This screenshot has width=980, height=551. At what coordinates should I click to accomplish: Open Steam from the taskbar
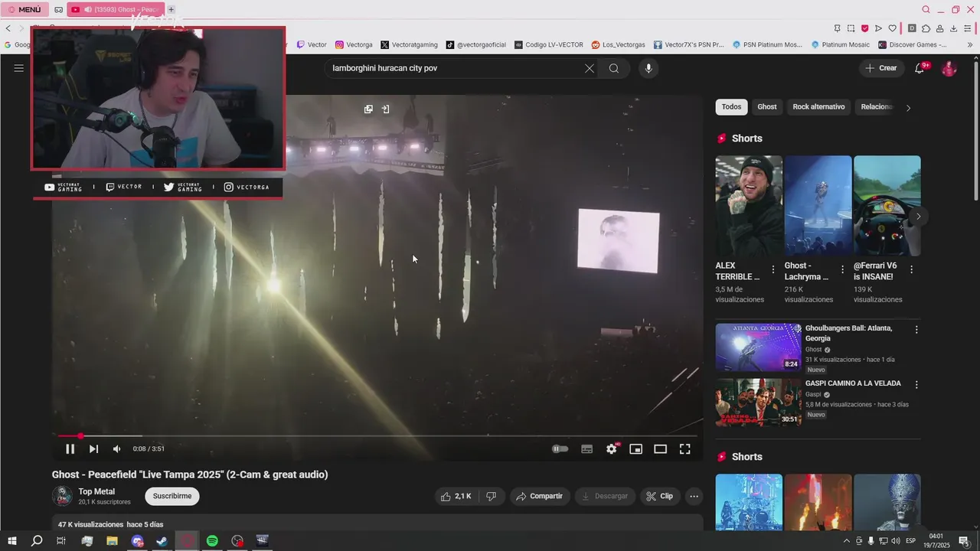(x=162, y=541)
